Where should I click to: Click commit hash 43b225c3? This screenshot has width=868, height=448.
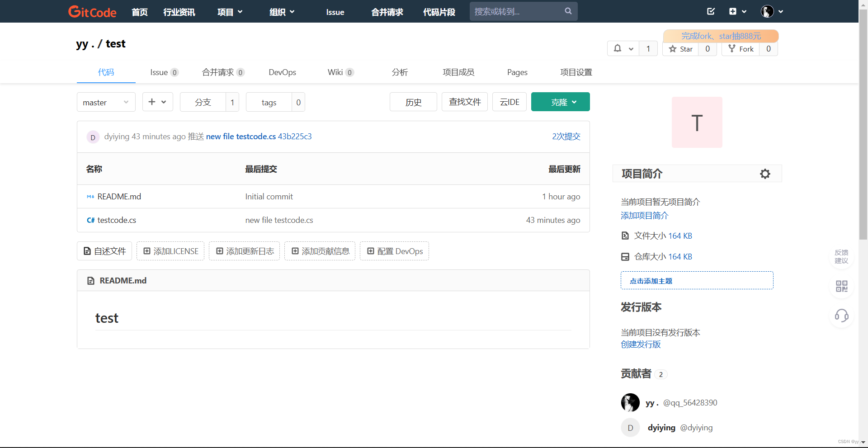pyautogui.click(x=295, y=136)
